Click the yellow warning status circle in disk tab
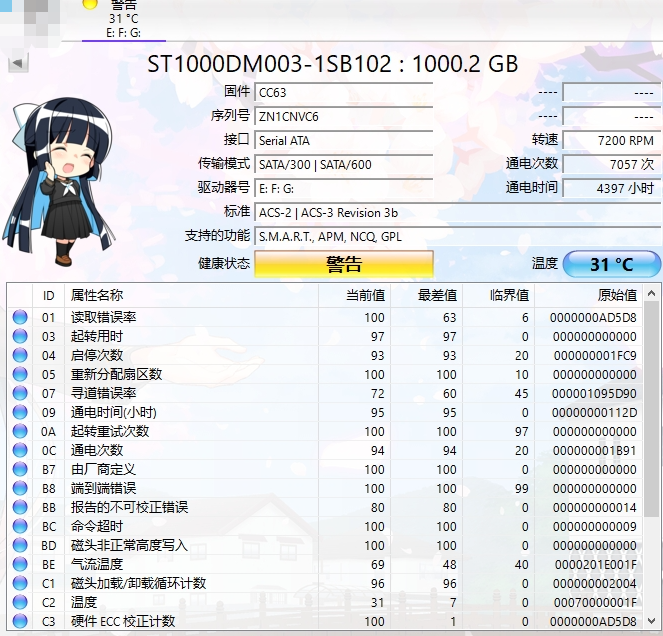Screen dimensions: 663x636 tap(90, 4)
